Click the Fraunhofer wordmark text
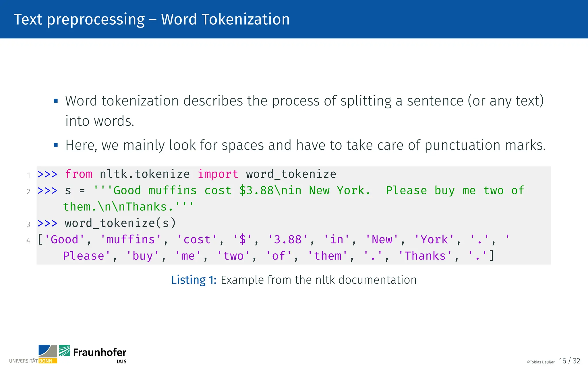 (100, 352)
